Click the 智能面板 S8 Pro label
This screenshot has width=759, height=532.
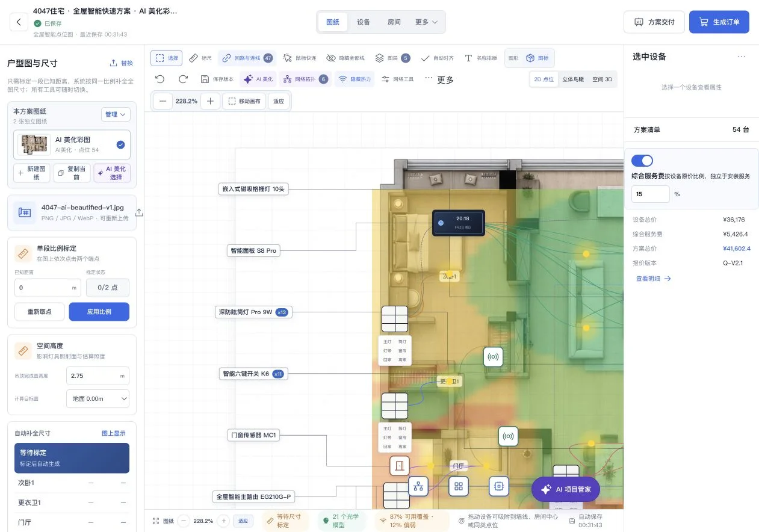[253, 250]
